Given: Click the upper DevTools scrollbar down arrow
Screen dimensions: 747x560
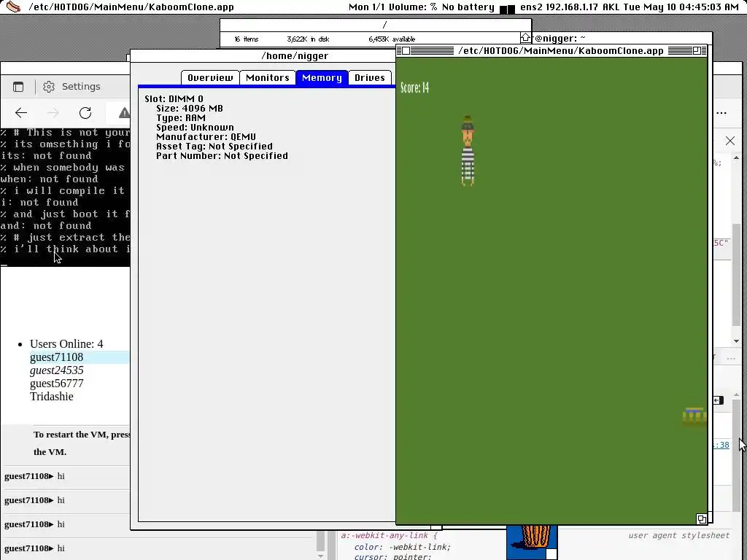Looking at the screenshot, I should [737, 341].
